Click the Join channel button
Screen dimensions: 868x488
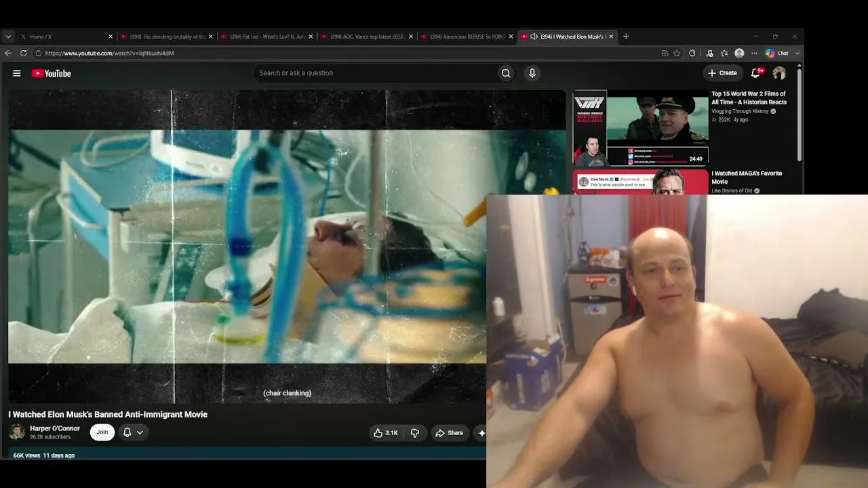(x=102, y=432)
